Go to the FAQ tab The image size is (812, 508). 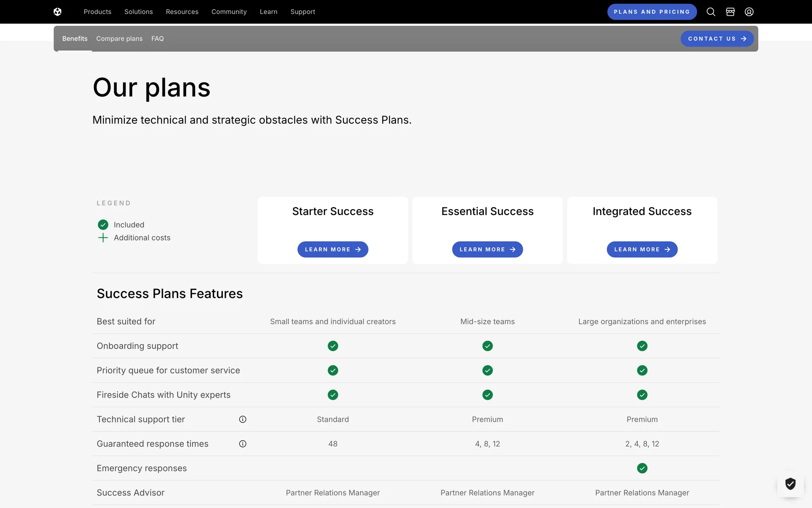tap(157, 39)
